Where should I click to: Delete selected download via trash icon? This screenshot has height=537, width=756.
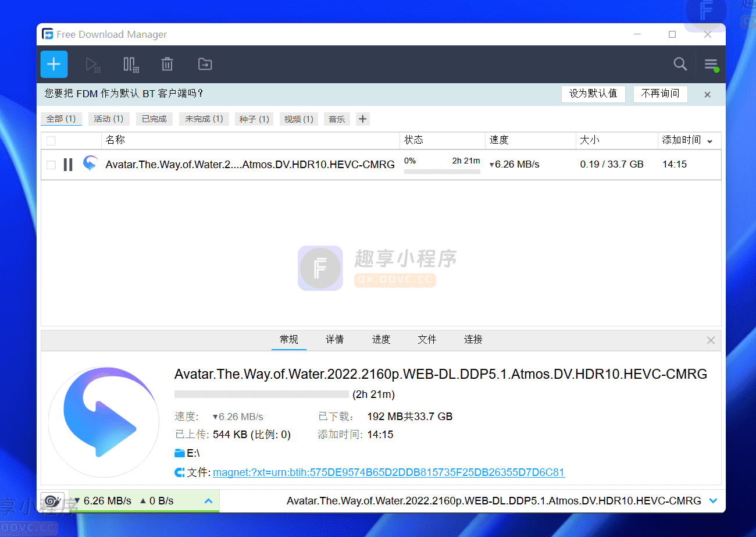pyautogui.click(x=167, y=64)
